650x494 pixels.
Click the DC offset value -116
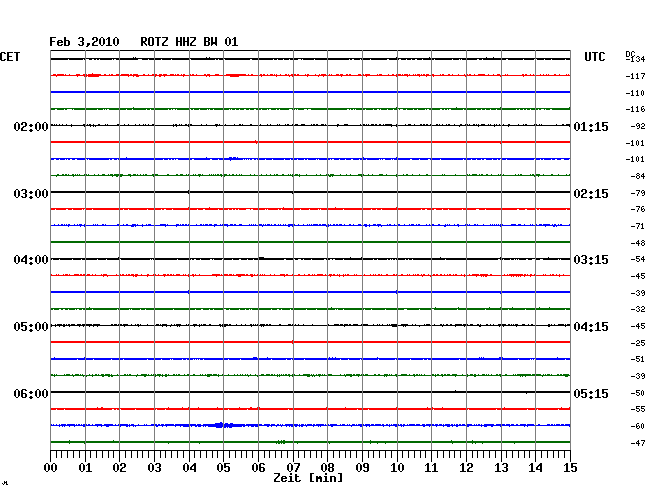(635, 109)
